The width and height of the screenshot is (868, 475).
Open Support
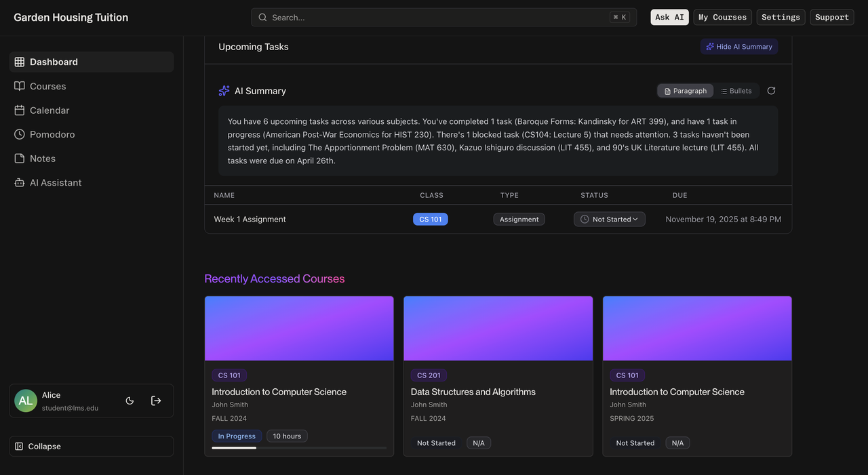(832, 17)
